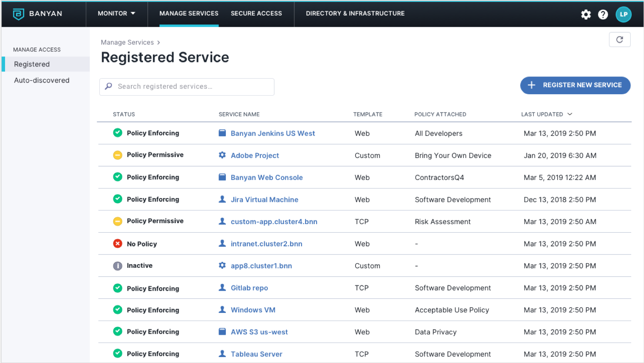Click the ContractorsQ4 policy cell
Viewport: 644px width, 363px height.
point(440,178)
